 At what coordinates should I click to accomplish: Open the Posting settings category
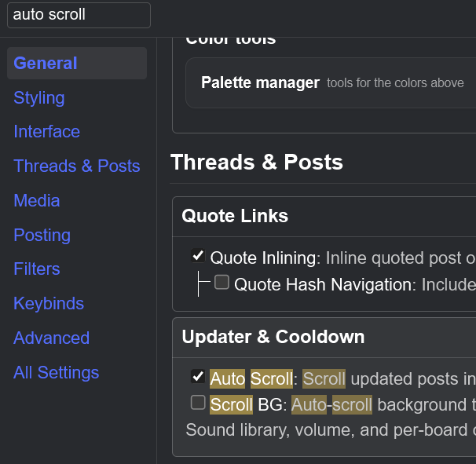(x=42, y=236)
